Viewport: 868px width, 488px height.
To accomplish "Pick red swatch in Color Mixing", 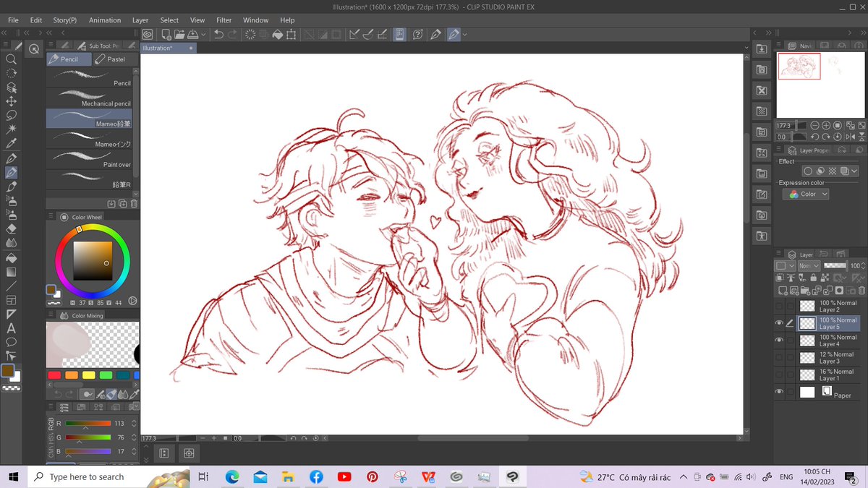I will point(54,375).
